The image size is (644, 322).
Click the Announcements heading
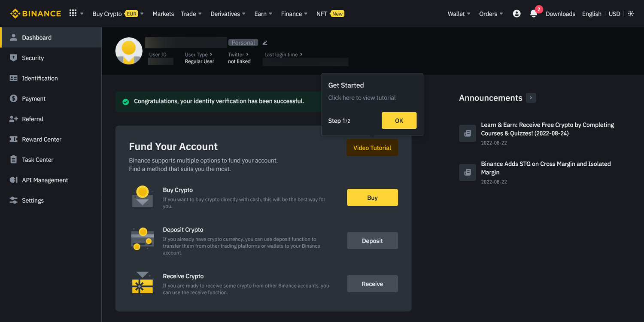coord(491,98)
